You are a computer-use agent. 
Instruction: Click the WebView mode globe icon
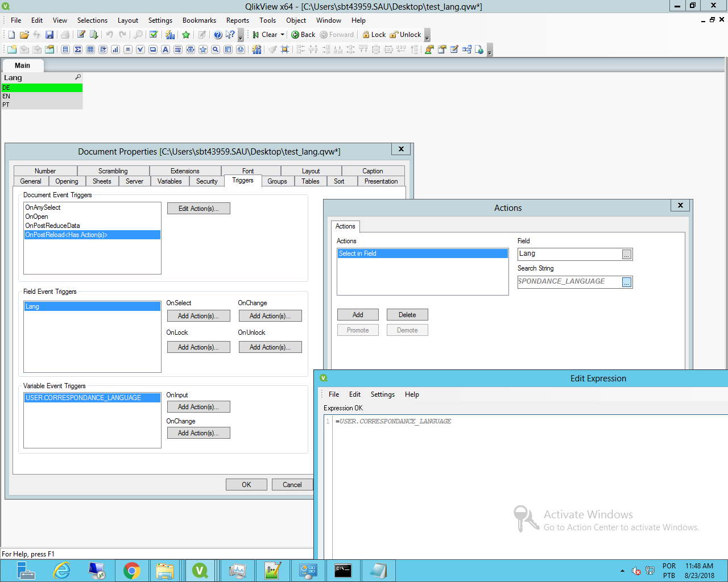point(479,49)
